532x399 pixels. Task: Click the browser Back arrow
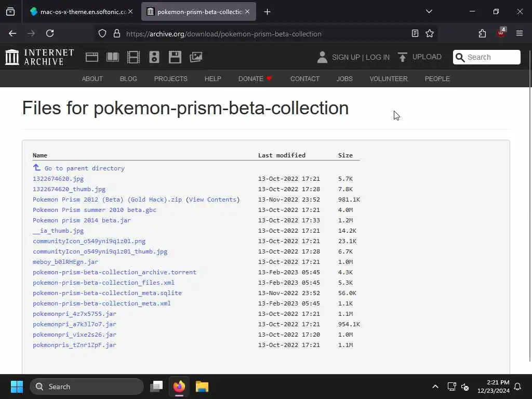coord(12,33)
